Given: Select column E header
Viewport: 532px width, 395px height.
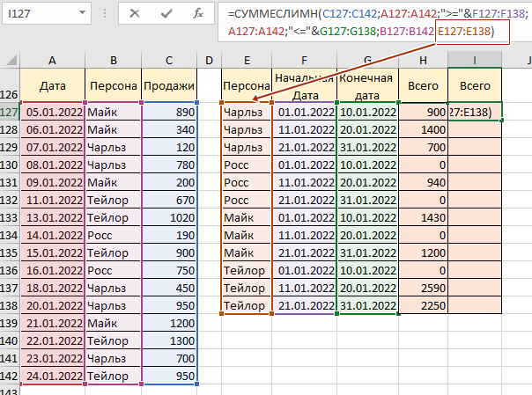Looking at the screenshot, I should pyautogui.click(x=247, y=61).
